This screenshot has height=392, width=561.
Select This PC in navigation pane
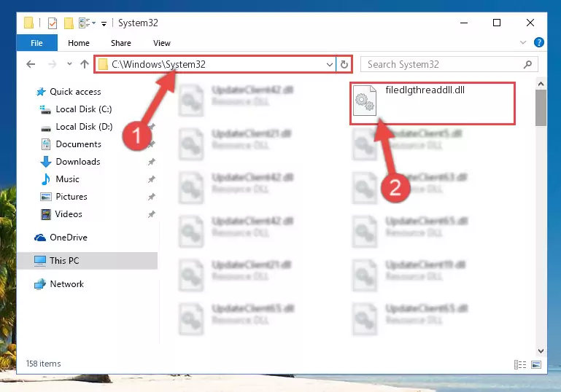point(64,261)
